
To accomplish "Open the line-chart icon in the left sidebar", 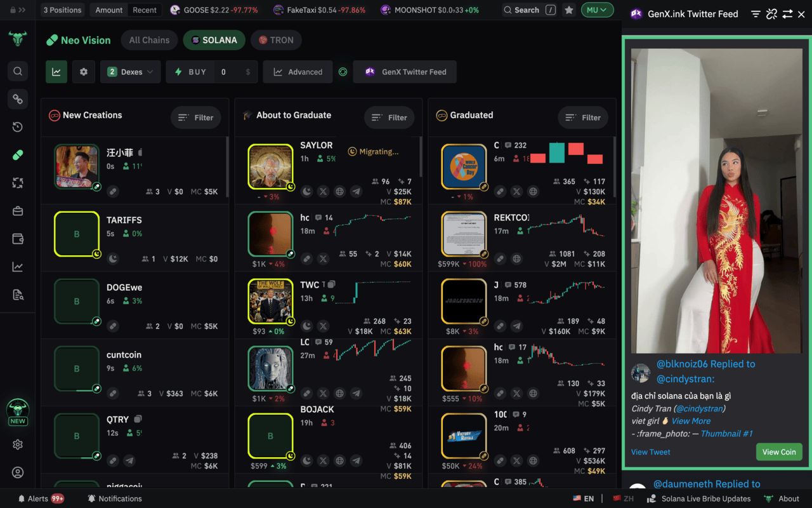I will tap(18, 267).
